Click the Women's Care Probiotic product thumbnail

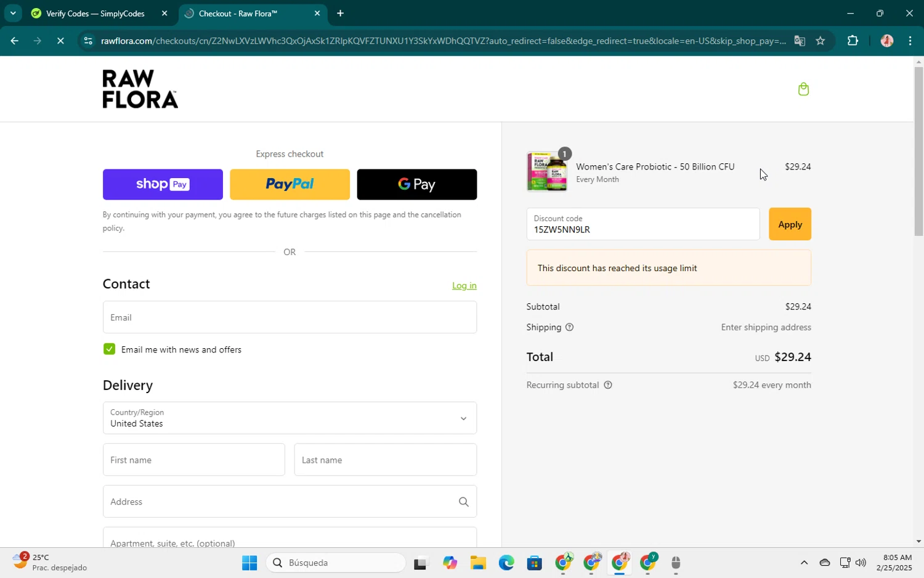547,172
